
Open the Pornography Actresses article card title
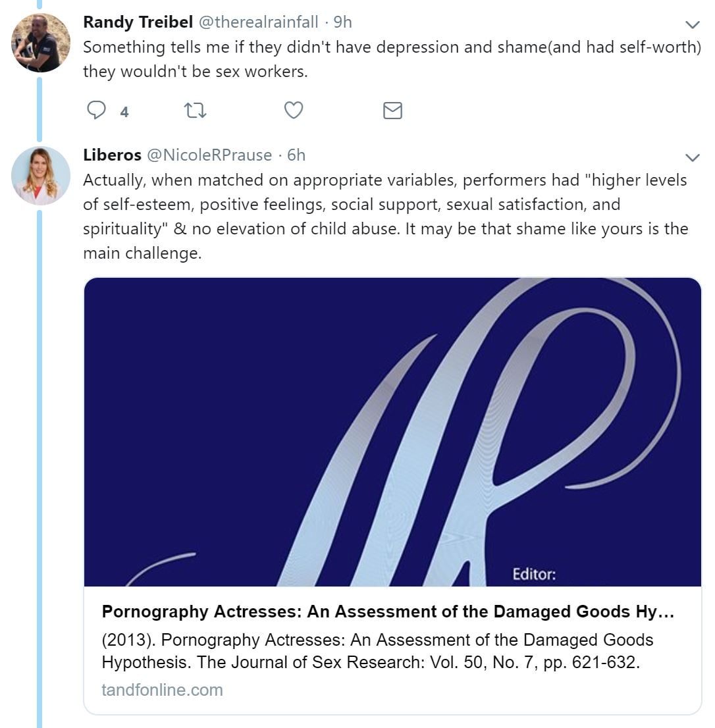(x=388, y=611)
